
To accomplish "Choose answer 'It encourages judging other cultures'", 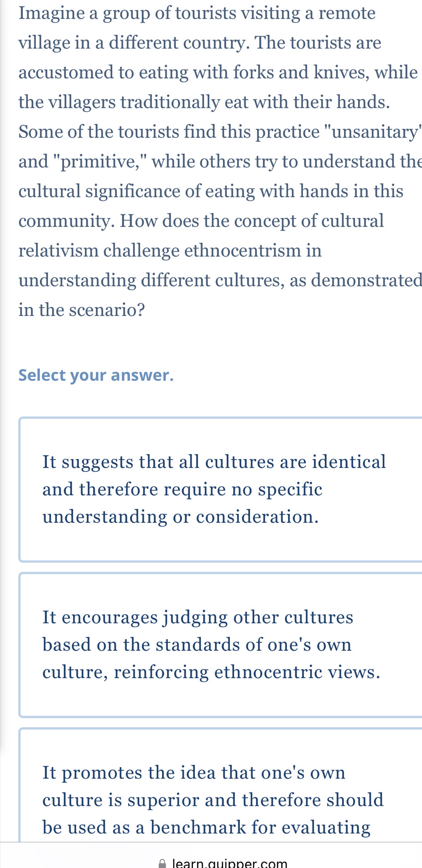I will pos(220,645).
